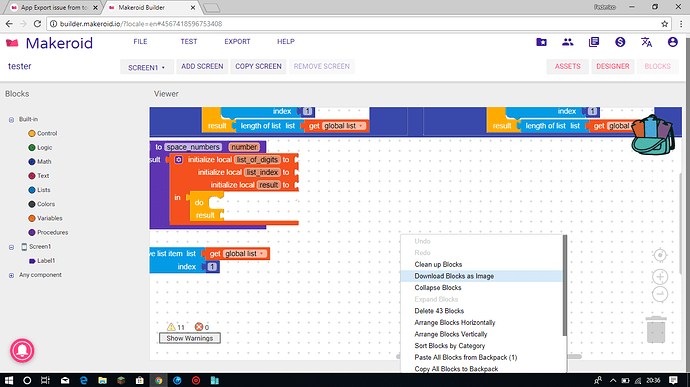Open Edge browser from taskbar
The image size is (690, 387).
pos(84,380)
